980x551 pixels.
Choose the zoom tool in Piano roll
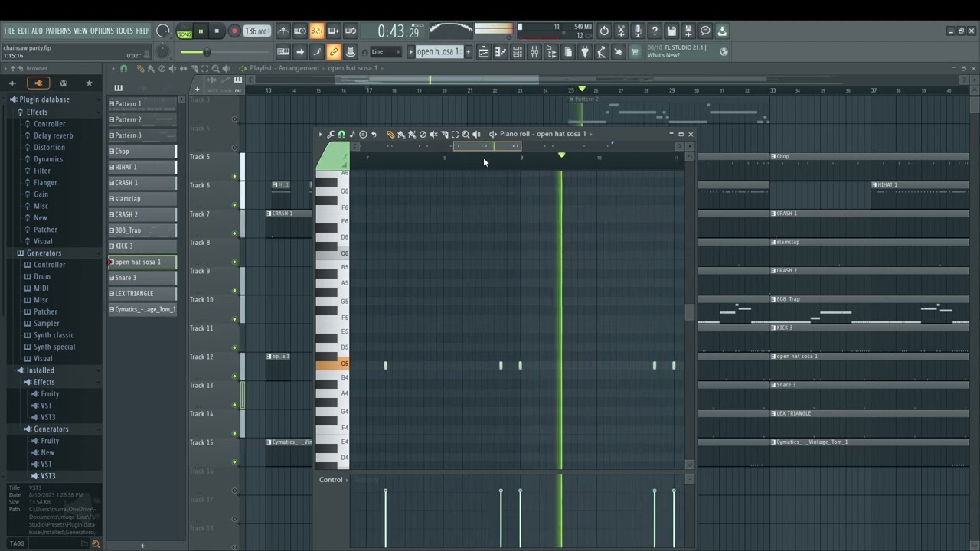(465, 134)
